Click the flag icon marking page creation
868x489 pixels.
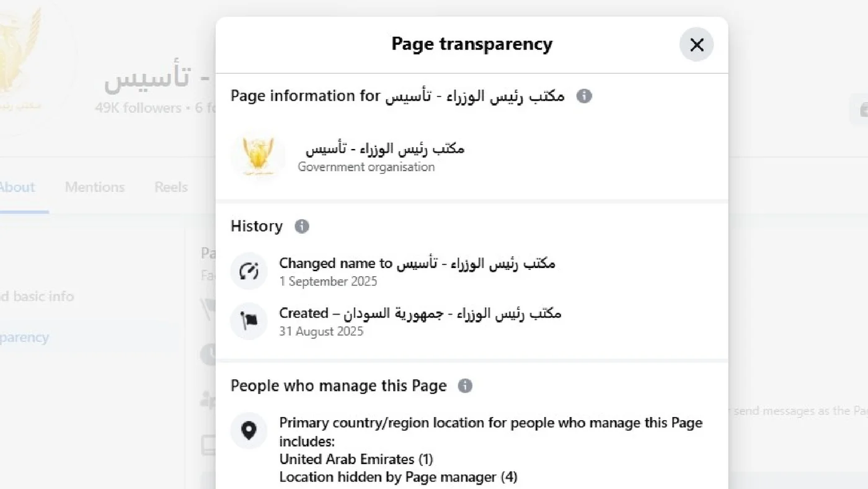249,321
